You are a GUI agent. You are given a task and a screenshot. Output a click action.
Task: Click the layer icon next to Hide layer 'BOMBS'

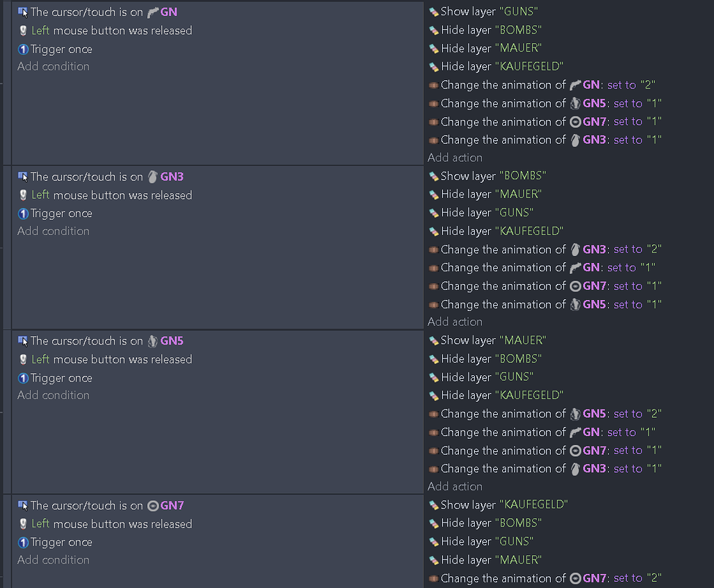click(x=435, y=29)
